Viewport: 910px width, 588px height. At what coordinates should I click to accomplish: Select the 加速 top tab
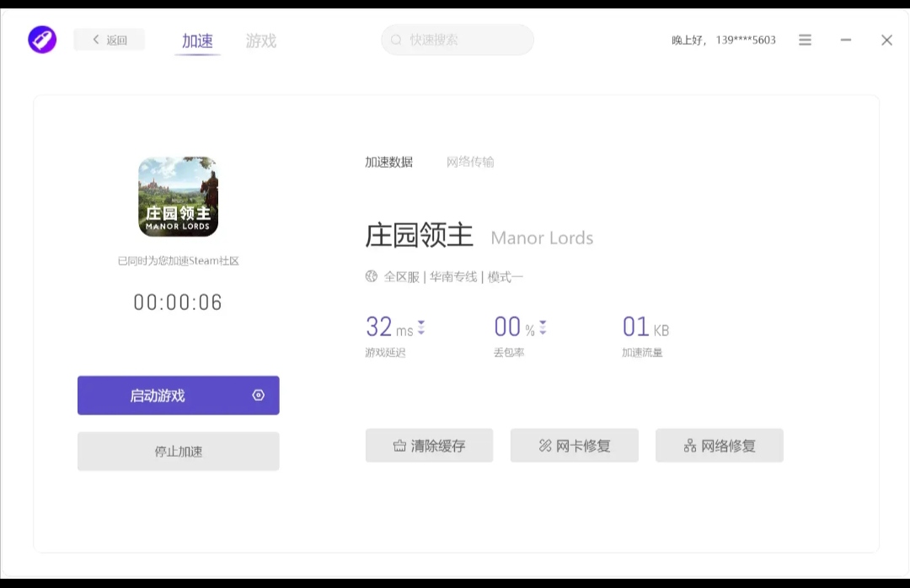[197, 40]
